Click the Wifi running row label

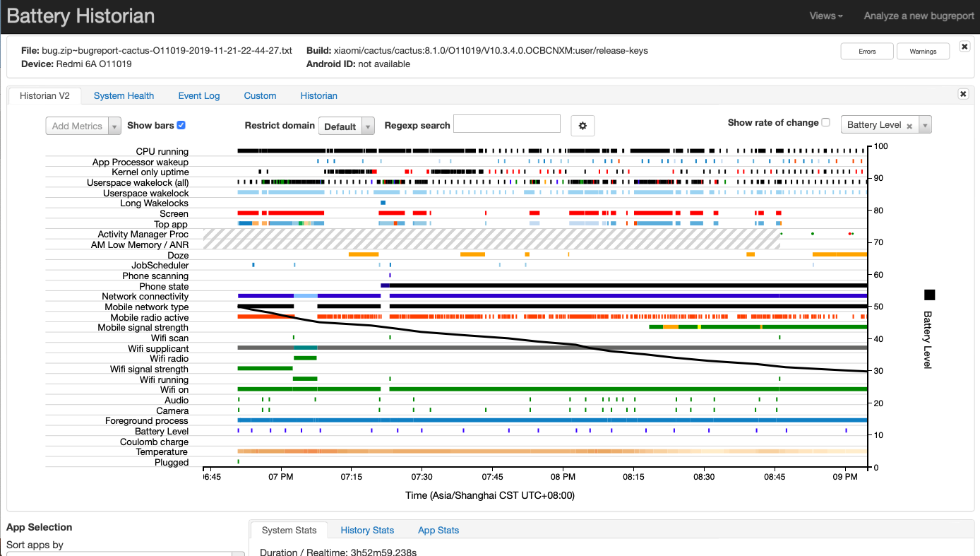coord(165,380)
